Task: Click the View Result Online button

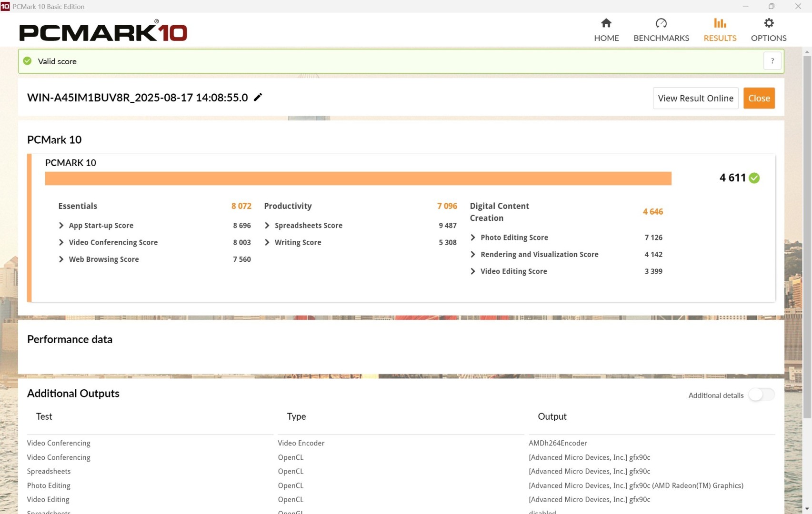Action: pyautogui.click(x=695, y=98)
